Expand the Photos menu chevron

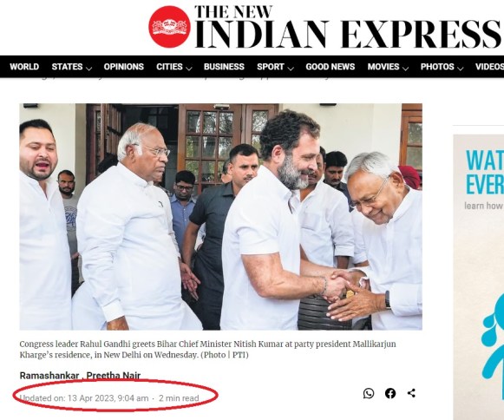(461, 69)
